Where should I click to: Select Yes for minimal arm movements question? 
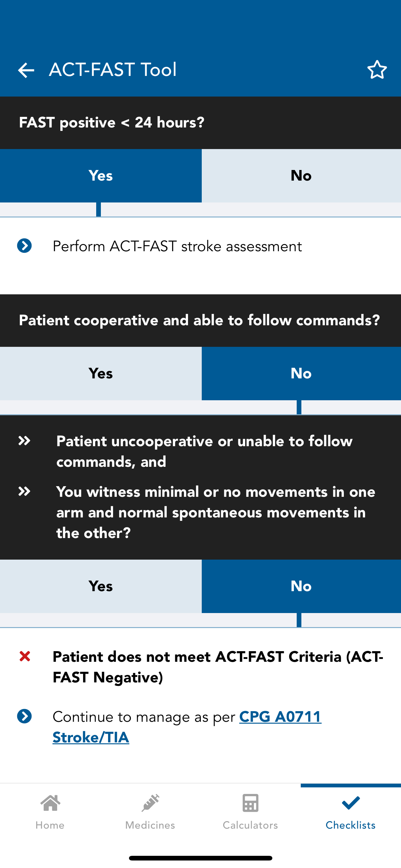click(x=101, y=586)
